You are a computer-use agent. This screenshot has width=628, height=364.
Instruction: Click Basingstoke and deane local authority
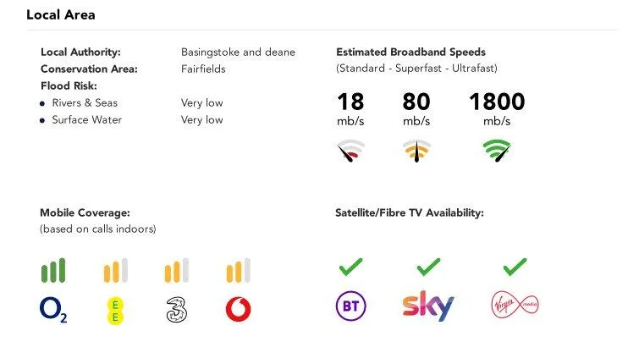tap(238, 52)
